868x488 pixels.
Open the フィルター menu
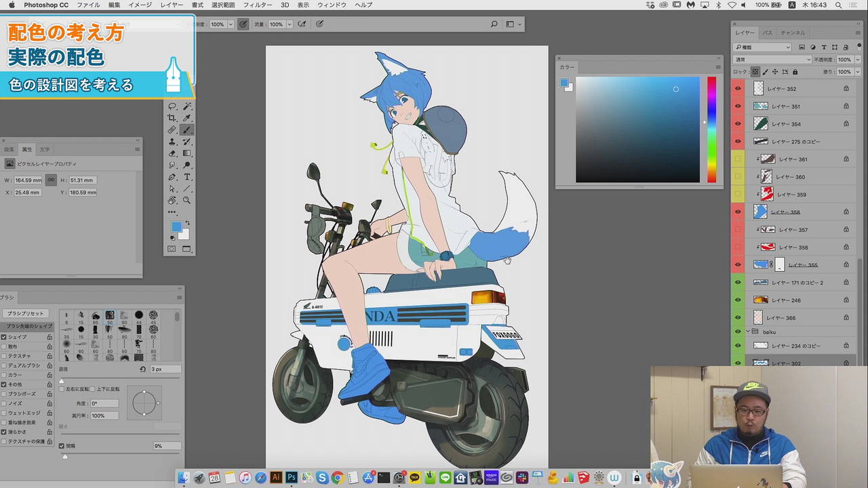point(258,5)
